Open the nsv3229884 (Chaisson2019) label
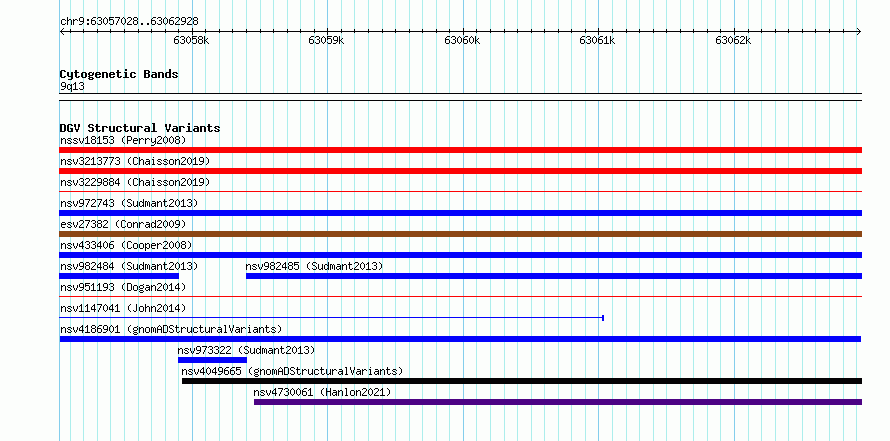This screenshot has height=441, width=890. pos(135,182)
